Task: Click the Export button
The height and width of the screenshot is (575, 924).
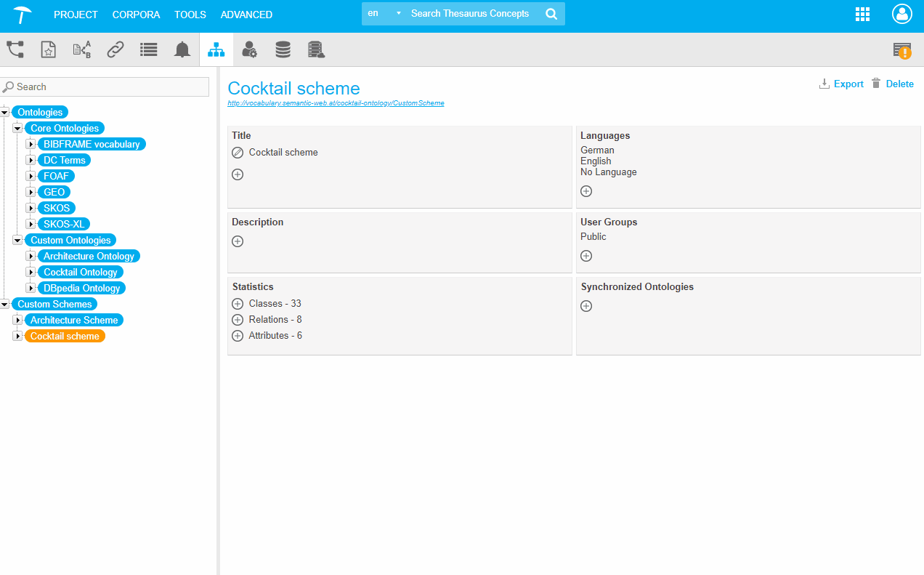Action: coord(841,84)
